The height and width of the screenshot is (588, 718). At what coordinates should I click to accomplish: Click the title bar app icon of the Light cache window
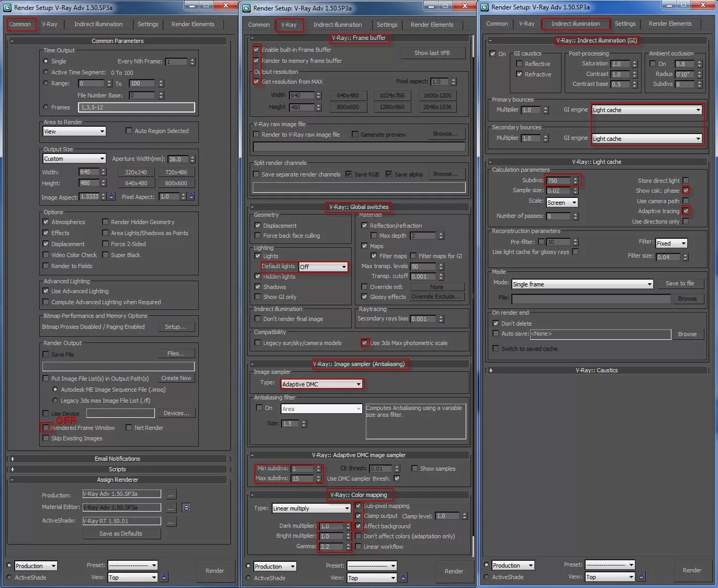tap(485, 7)
